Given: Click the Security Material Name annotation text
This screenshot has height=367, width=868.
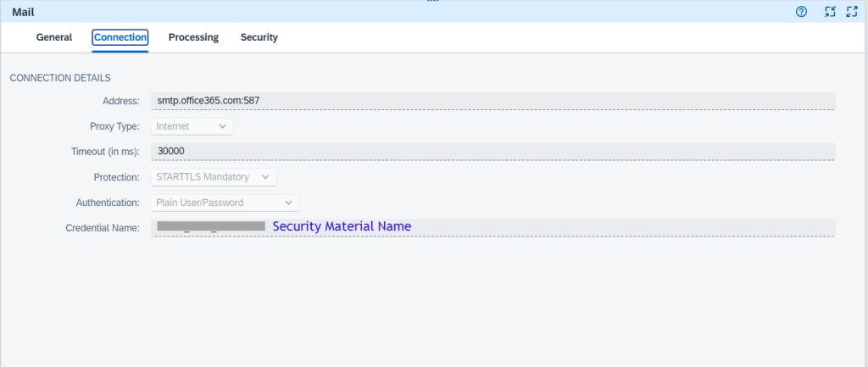Looking at the screenshot, I should pos(342,226).
